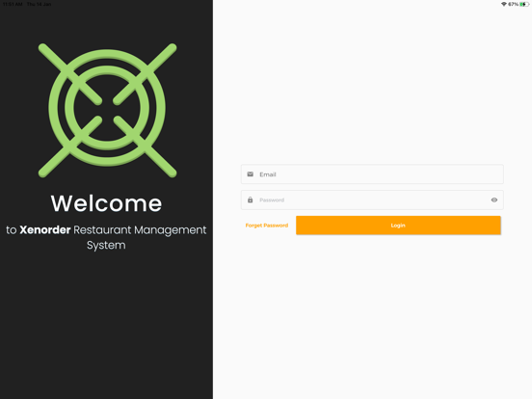Image resolution: width=532 pixels, height=399 pixels.
Task: Tap the 67% battery percentage text
Action: [x=513, y=4]
